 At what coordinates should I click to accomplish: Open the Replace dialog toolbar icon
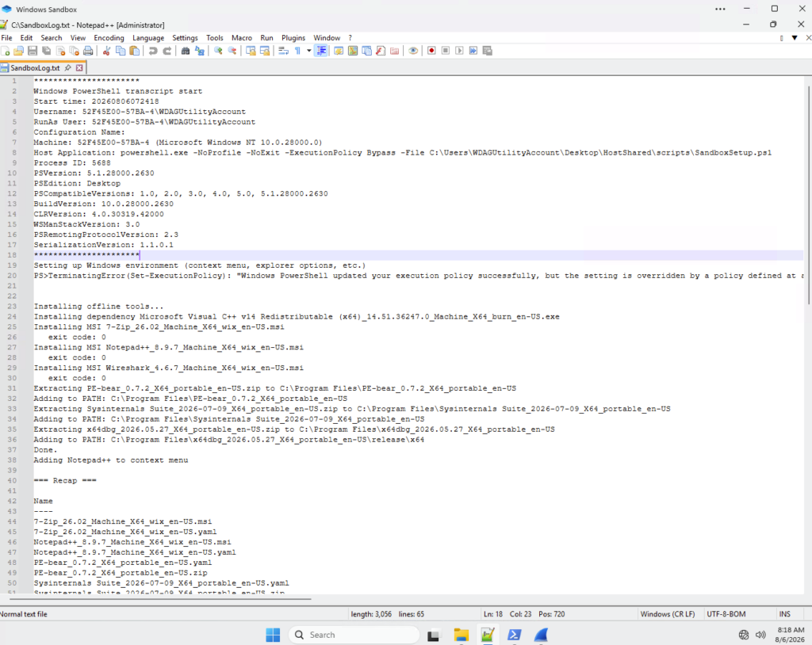coord(199,51)
